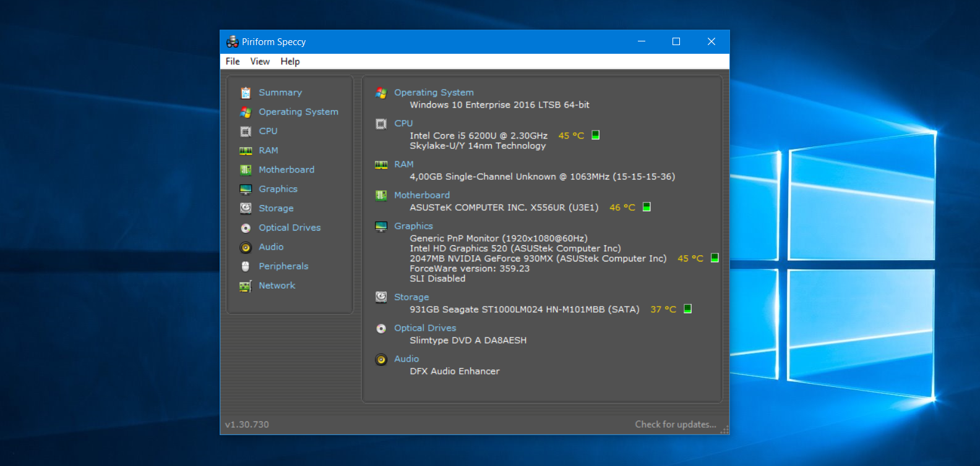Screen dimensions: 980x466
Task: Click the Windows 10 Enterprise 2016 LTSB text
Action: (x=499, y=105)
